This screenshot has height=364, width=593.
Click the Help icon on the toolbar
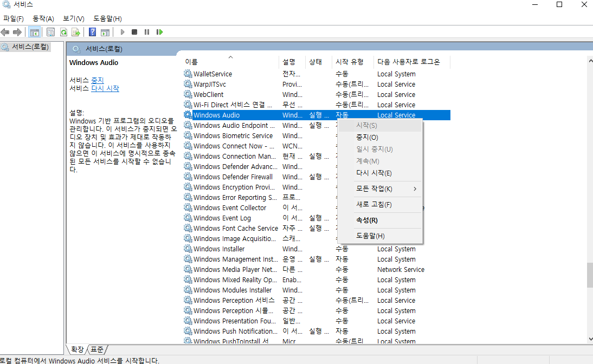(x=92, y=31)
